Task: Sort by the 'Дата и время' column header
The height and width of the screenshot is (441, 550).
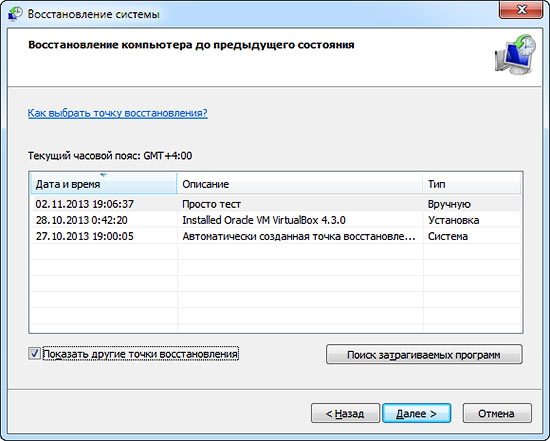Action: 104,184
